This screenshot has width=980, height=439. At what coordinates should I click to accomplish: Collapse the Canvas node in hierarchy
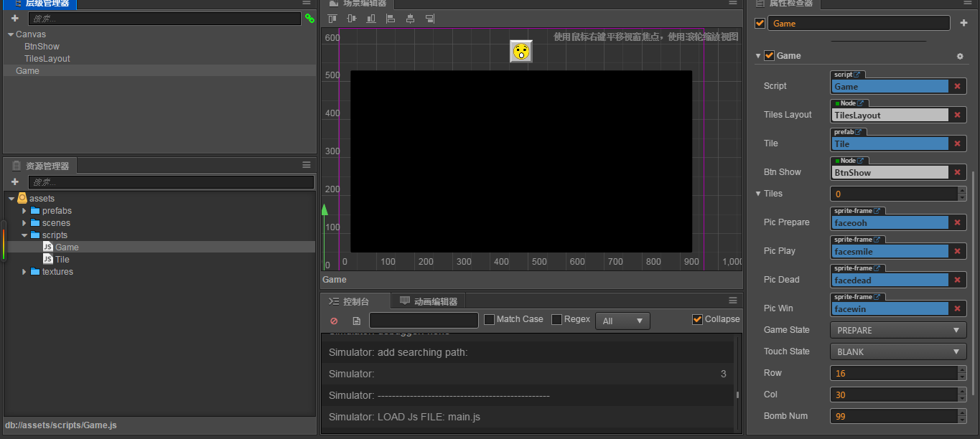[x=11, y=34]
